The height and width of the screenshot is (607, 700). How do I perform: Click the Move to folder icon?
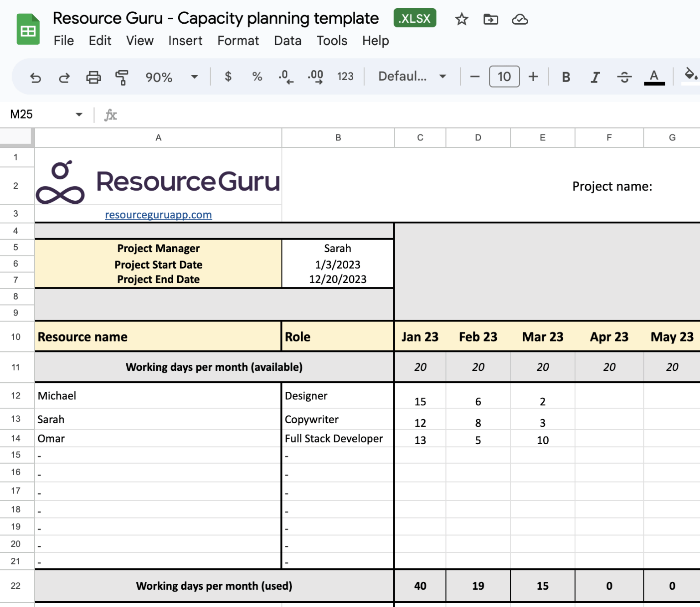(x=490, y=19)
